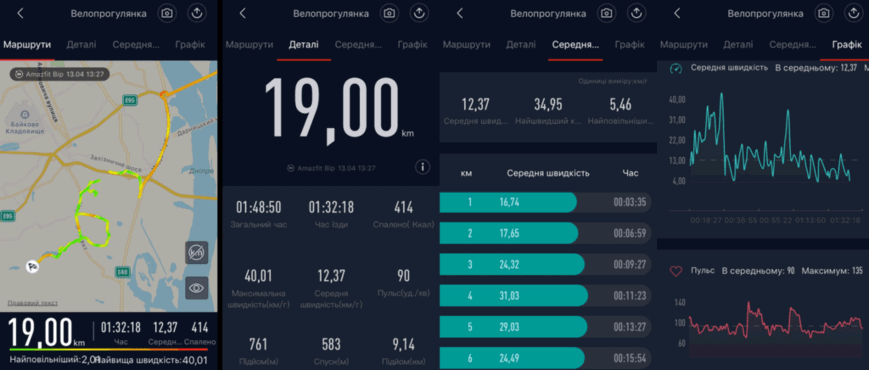Tap the watch icon in Amazfit Bip map label
This screenshot has height=370, width=869.
[x=19, y=74]
